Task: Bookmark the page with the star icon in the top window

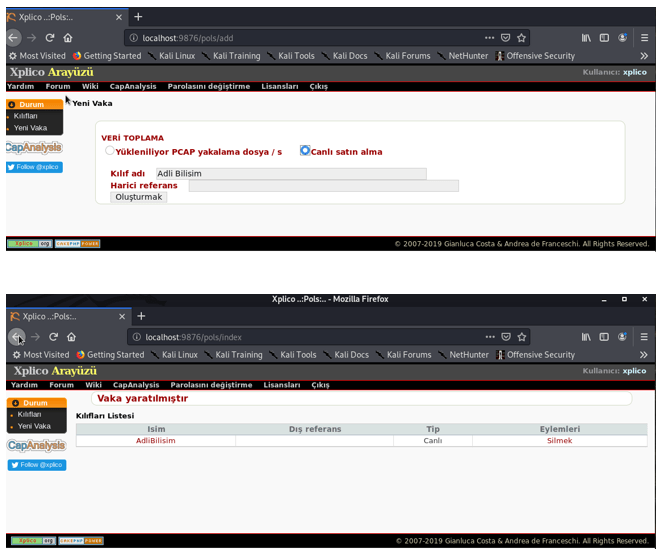Action: (x=521, y=37)
